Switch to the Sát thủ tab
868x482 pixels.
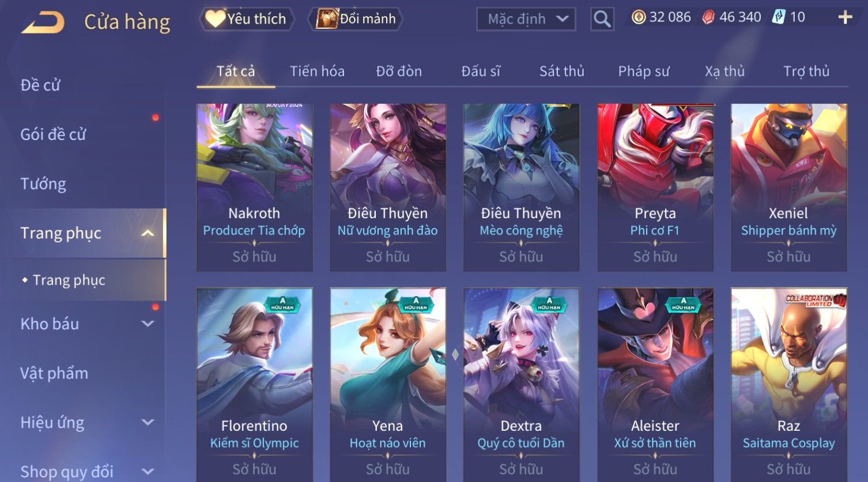point(561,71)
